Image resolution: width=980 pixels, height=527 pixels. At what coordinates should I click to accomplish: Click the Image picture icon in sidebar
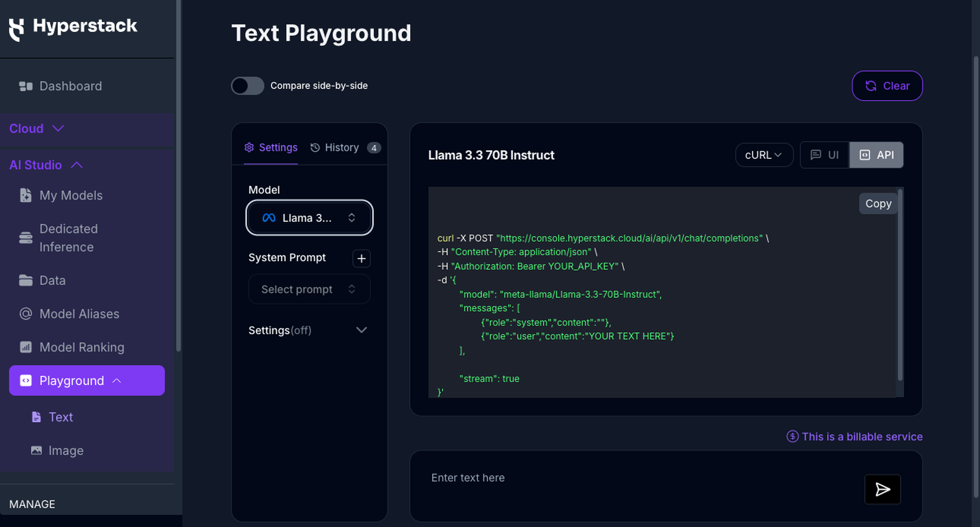[36, 450]
